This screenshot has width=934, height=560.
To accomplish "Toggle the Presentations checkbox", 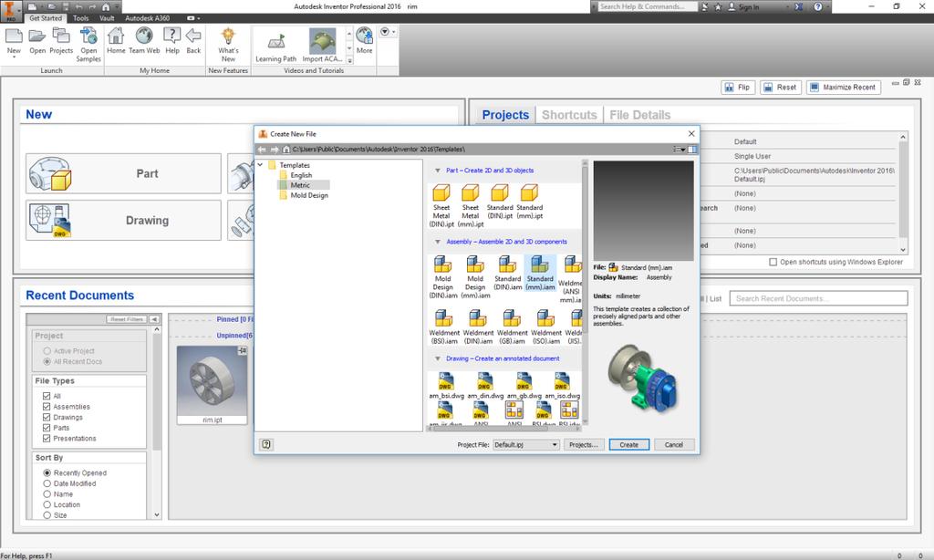I will coord(47,439).
